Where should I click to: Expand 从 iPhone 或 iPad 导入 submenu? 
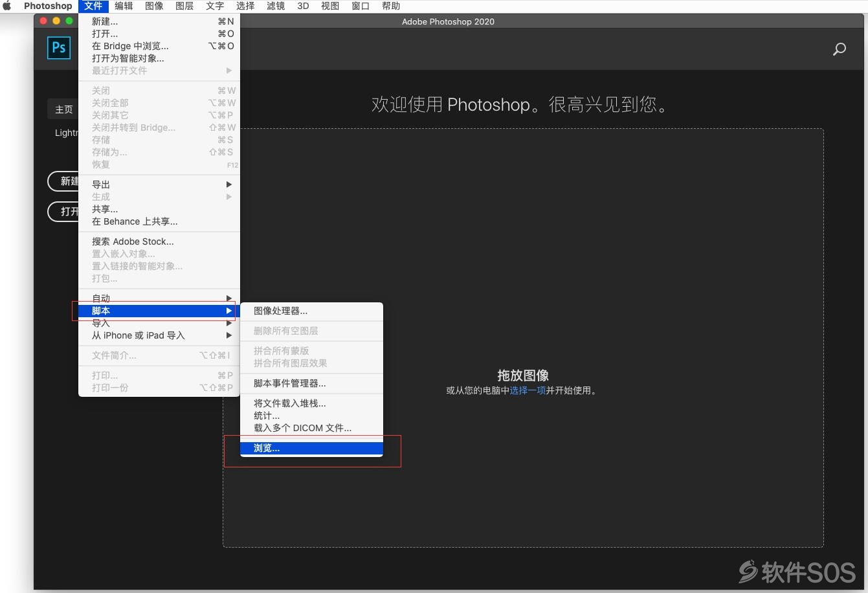coord(159,335)
